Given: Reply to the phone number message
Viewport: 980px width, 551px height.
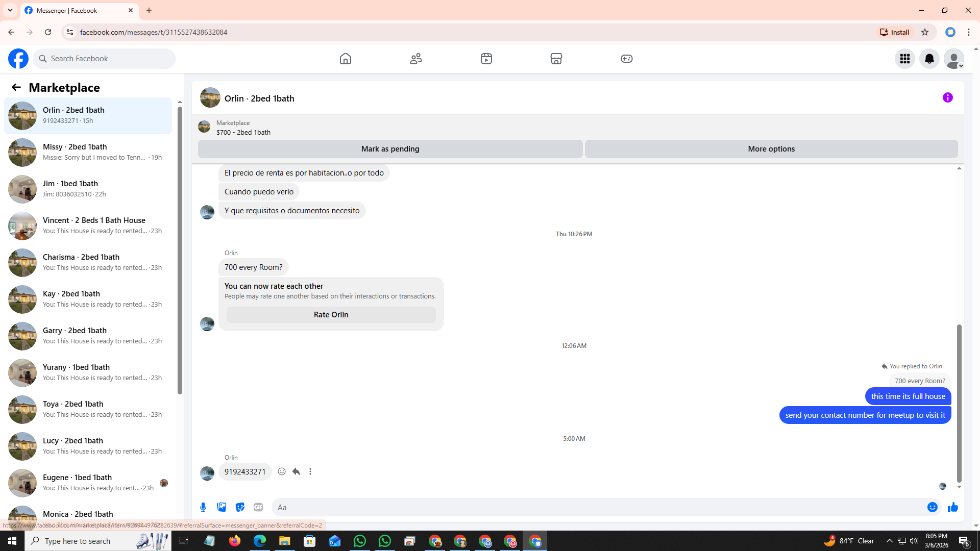Looking at the screenshot, I should click(296, 471).
